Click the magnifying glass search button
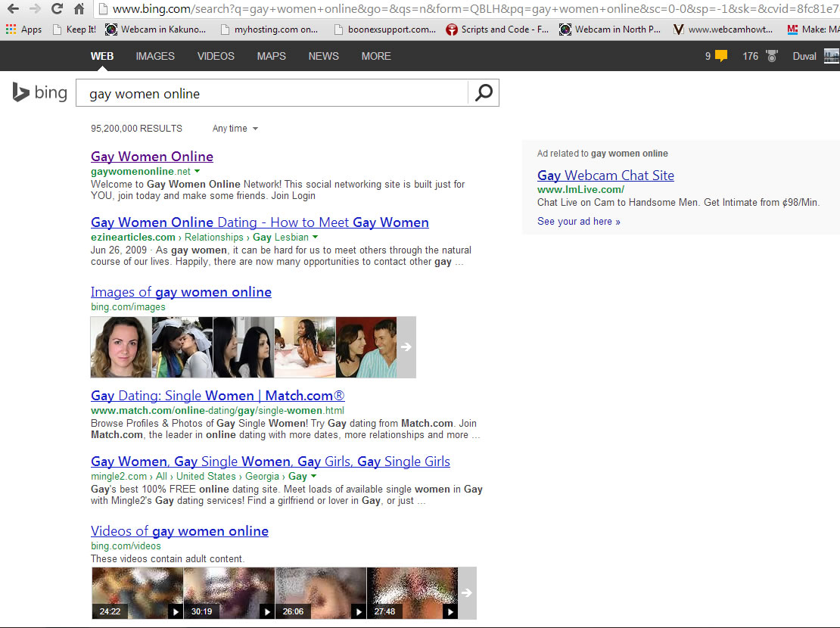840x628 pixels. pos(484,93)
